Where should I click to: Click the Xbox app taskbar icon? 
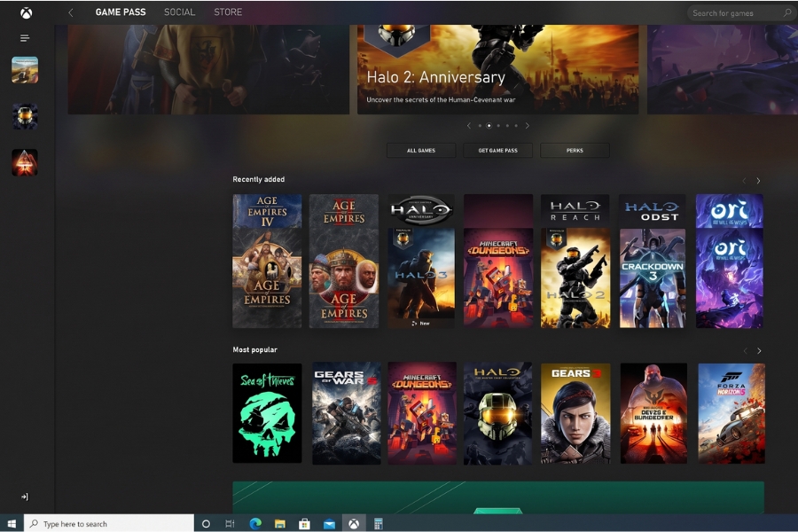[x=354, y=523]
